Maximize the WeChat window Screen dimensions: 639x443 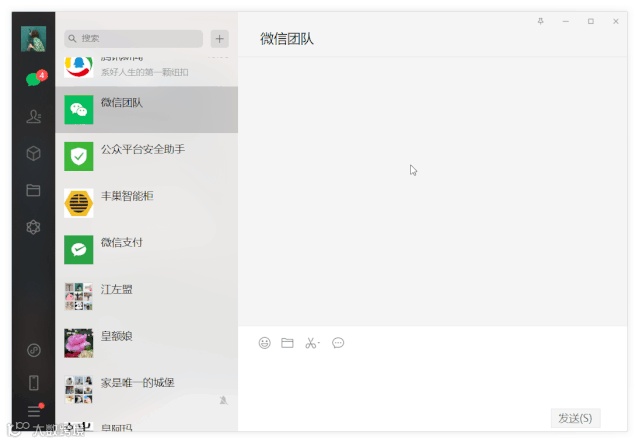591,21
